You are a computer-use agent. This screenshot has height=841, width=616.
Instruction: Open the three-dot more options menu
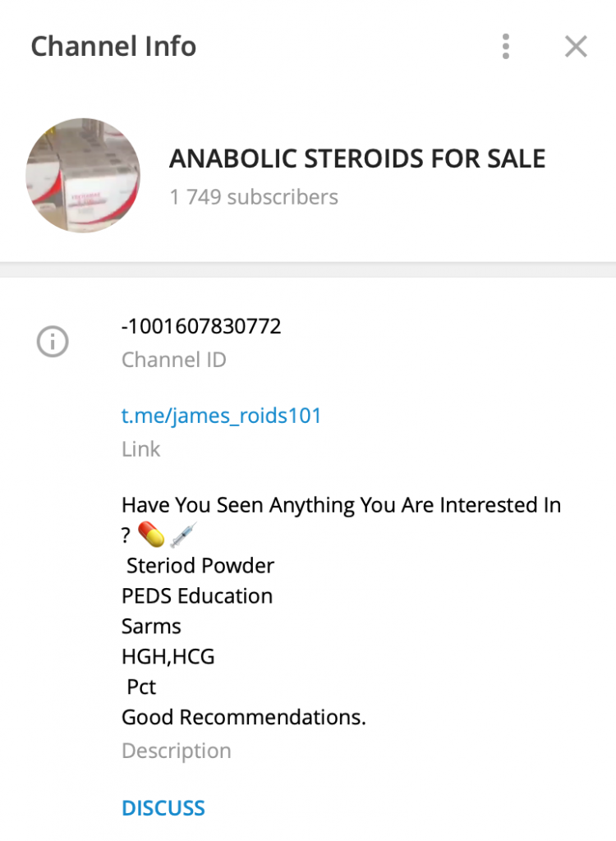click(505, 46)
